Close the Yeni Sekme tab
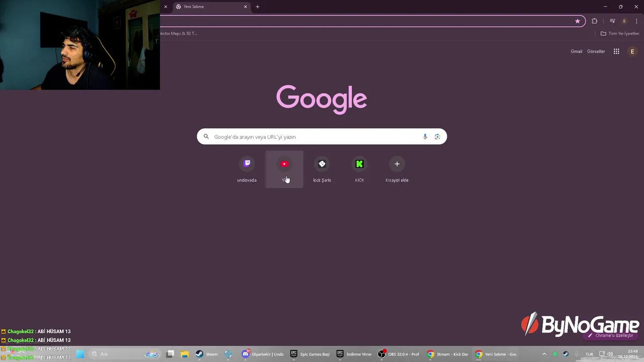 pos(246,7)
